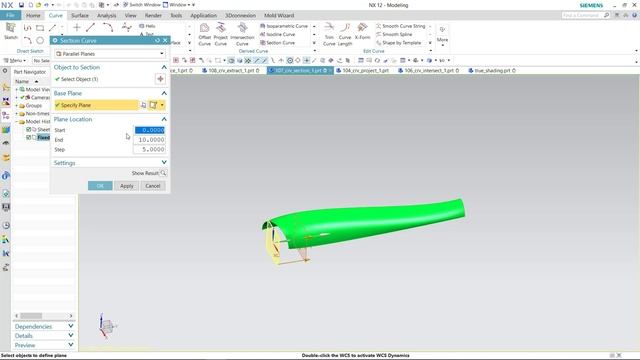Open the Part Navigator settings gear

[x=5, y=71]
